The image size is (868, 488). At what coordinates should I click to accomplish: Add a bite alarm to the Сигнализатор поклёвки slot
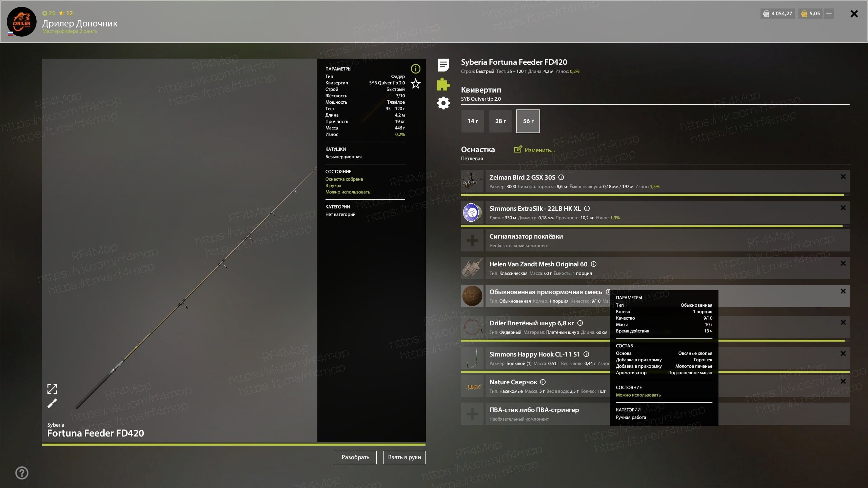point(472,240)
